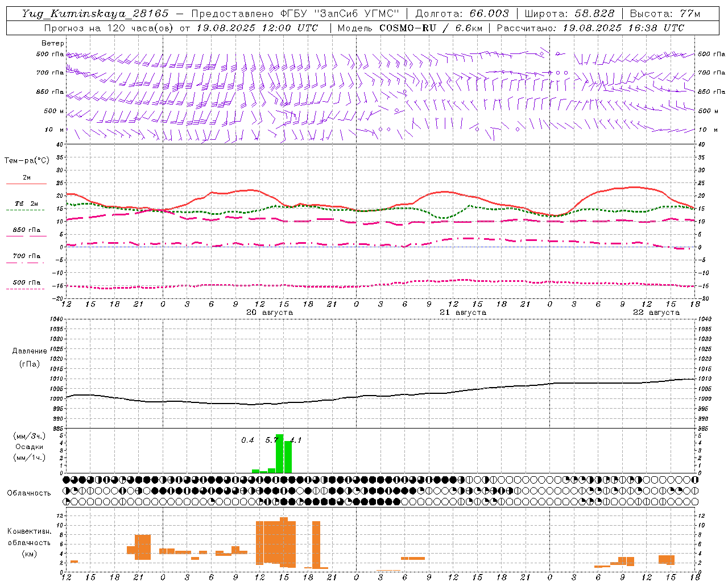Click the 0.4 precipitation value
This screenshot has height=582, width=728.
tap(247, 440)
